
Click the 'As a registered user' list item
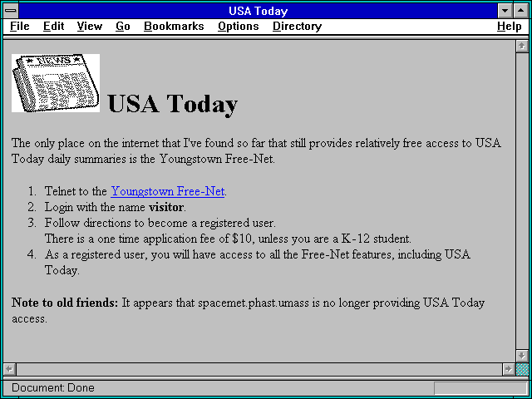tap(257, 263)
